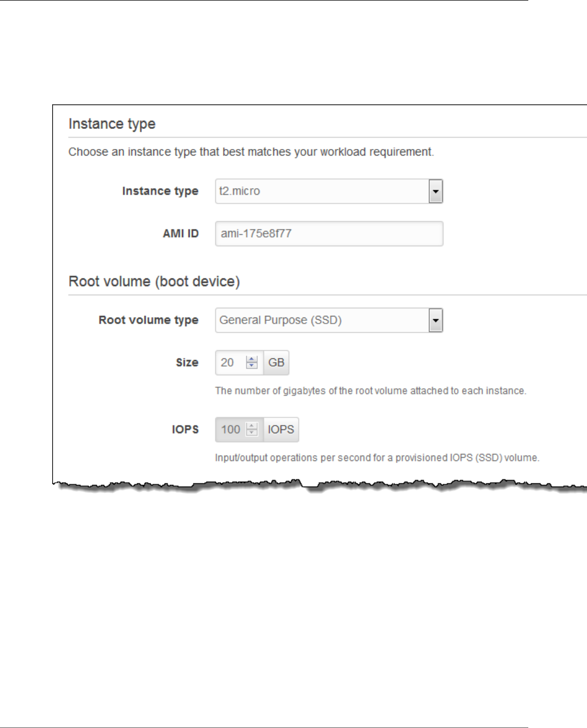The height and width of the screenshot is (728, 587).
Task: Click the help text about Input/output operations per second
Action: click(377, 458)
